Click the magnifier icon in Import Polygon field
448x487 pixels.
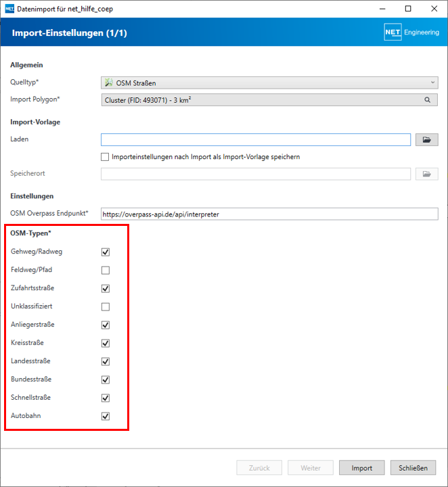coord(428,100)
